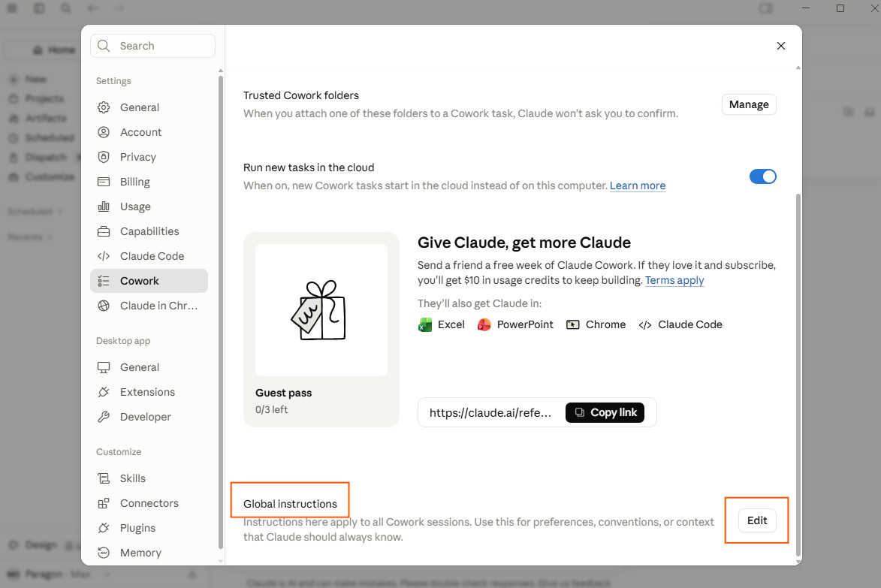Image resolution: width=881 pixels, height=588 pixels.
Task: Click the Privacy shield icon
Action: (x=104, y=157)
